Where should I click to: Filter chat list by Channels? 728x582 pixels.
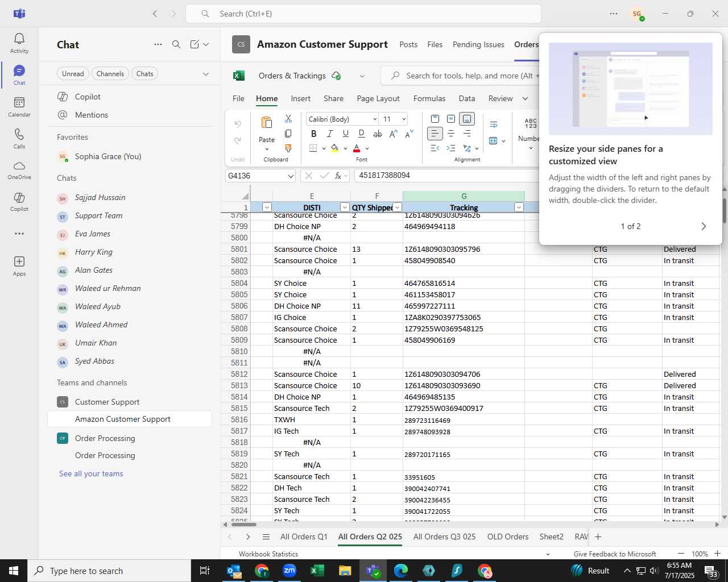[x=110, y=74]
